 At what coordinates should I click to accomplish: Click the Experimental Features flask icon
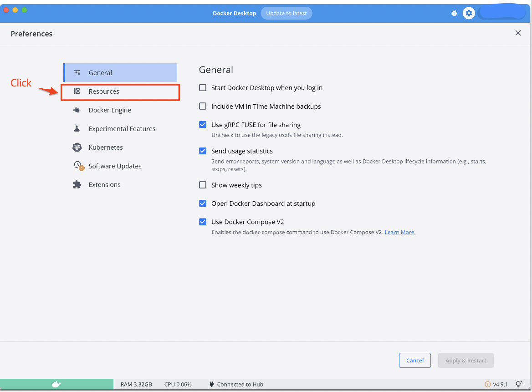point(77,128)
